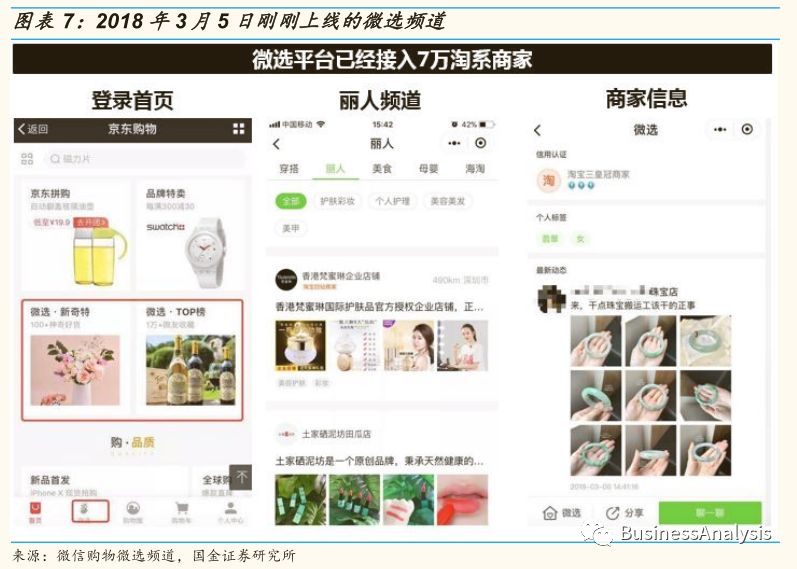The width and height of the screenshot is (797, 569).
Task: Tap the category grid icon beside search bar
Action: click(x=27, y=159)
